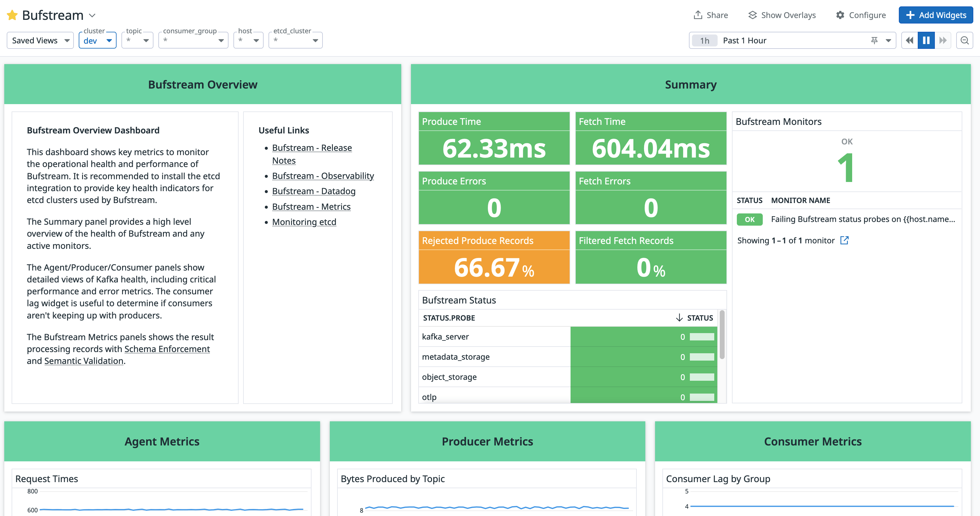
Task: Open Bufstream - Datadog link
Action: (x=314, y=191)
